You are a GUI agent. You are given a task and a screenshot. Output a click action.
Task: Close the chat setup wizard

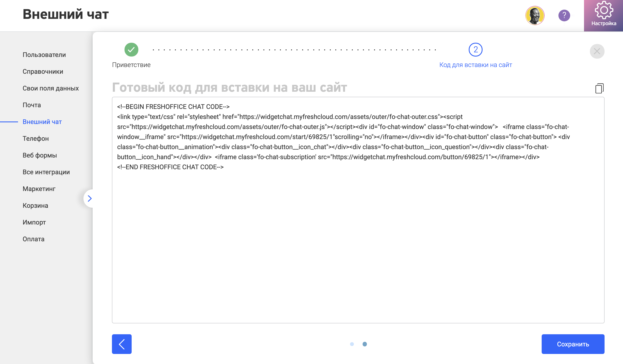pos(597,51)
